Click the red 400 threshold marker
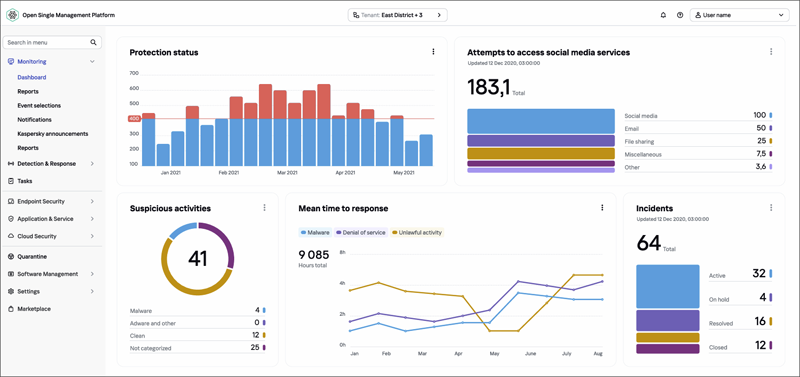This screenshot has height=377, width=800. (134, 119)
